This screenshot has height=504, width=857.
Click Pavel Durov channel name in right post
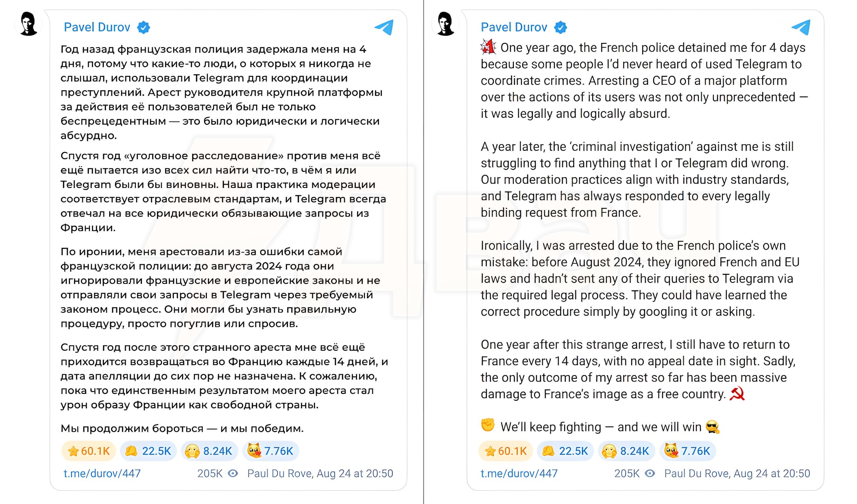(x=514, y=27)
